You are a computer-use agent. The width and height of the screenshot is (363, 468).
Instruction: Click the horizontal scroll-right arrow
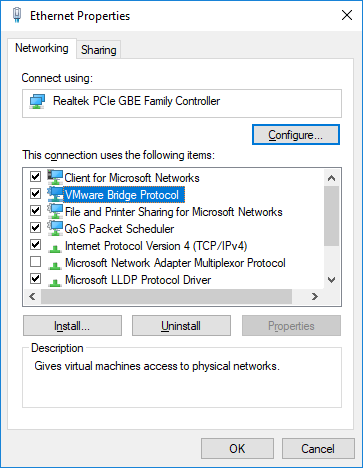click(315, 296)
